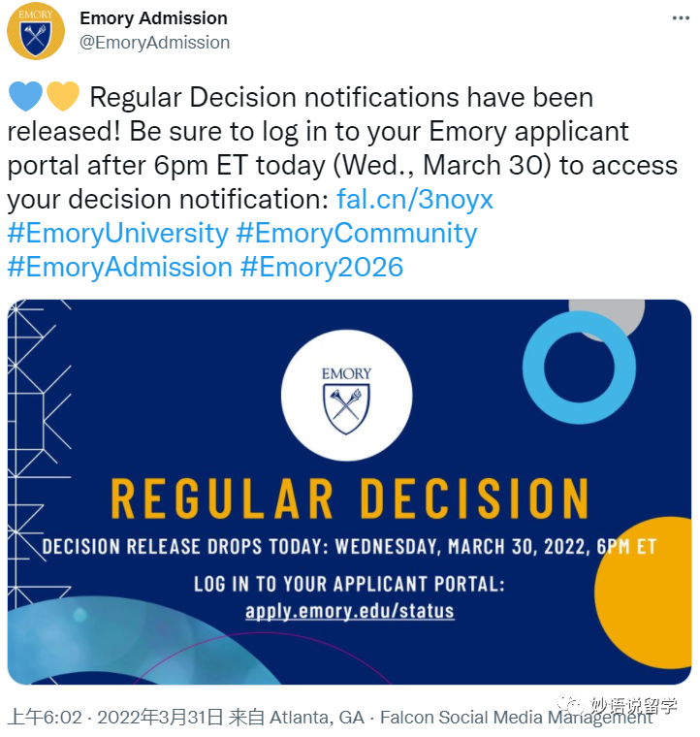Image resolution: width=700 pixels, height=737 pixels.
Task: Click the blue ring graphic in image
Action: 579,368
